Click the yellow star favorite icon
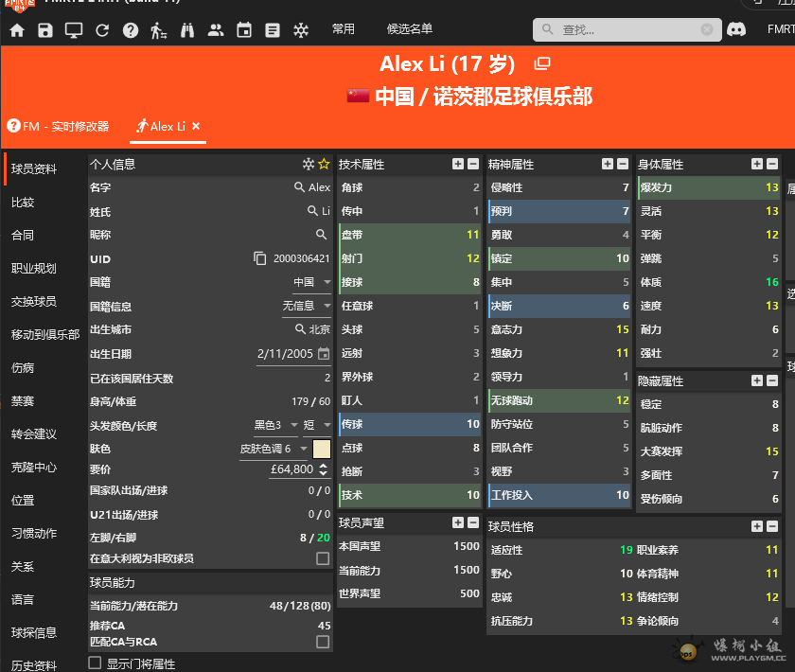795x672 pixels. click(x=324, y=164)
